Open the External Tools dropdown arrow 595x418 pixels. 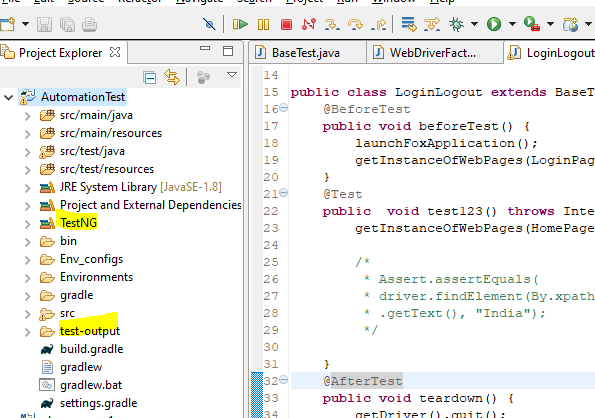point(550,24)
